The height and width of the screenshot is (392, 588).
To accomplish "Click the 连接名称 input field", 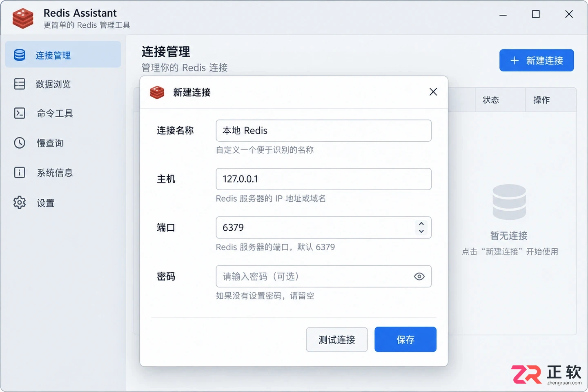I will click(x=323, y=131).
